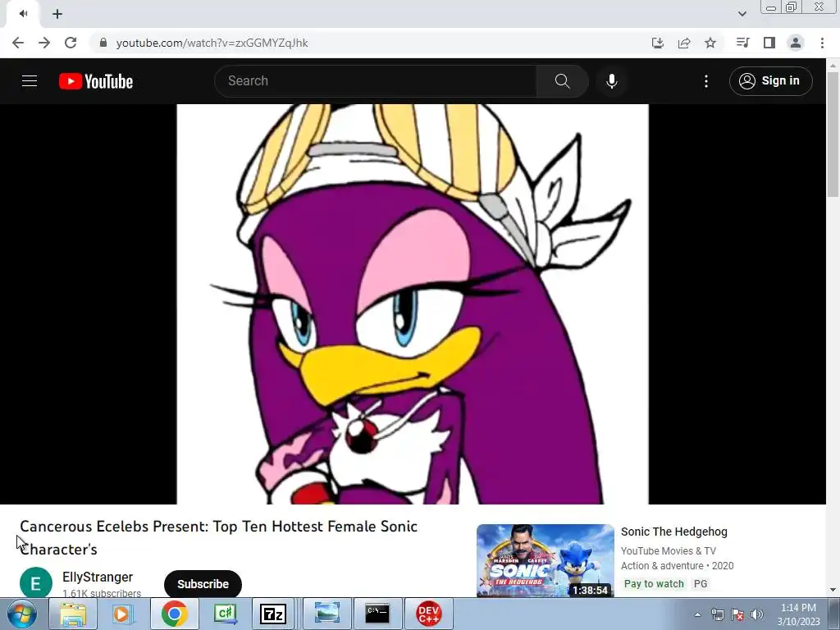Open the EllyStranger channel name link

(x=98, y=577)
